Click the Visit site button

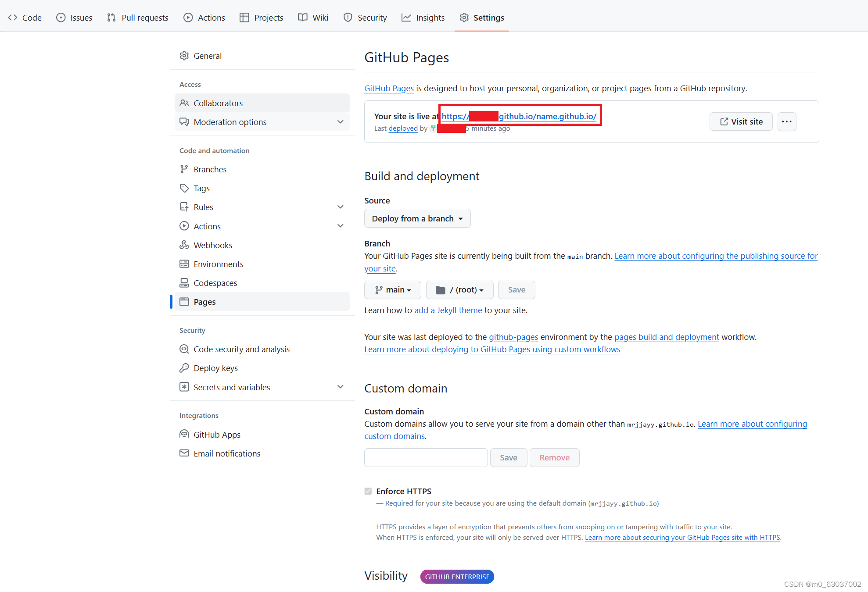coord(741,121)
